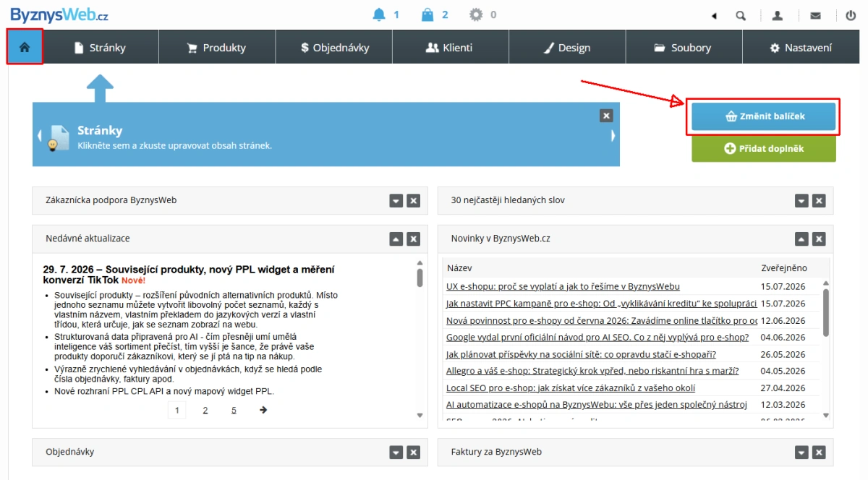Go to the home dashboard icon
Screen dimensions: 868x480
[x=25, y=47]
